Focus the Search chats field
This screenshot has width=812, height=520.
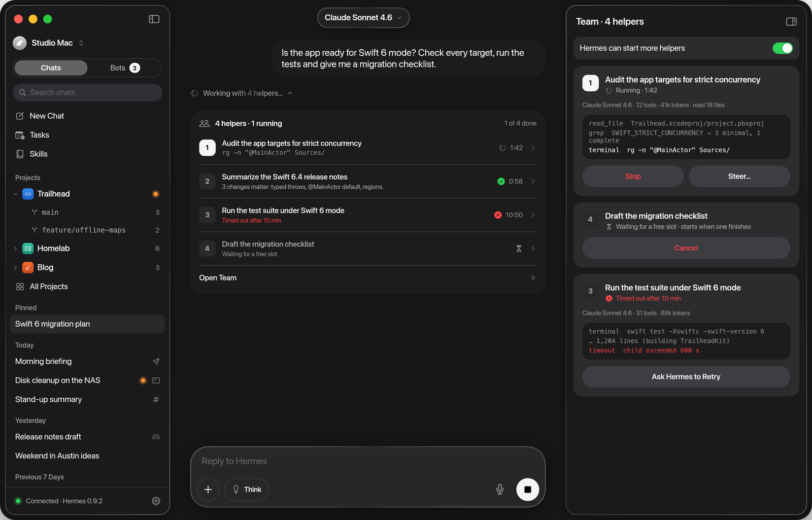tap(87, 92)
